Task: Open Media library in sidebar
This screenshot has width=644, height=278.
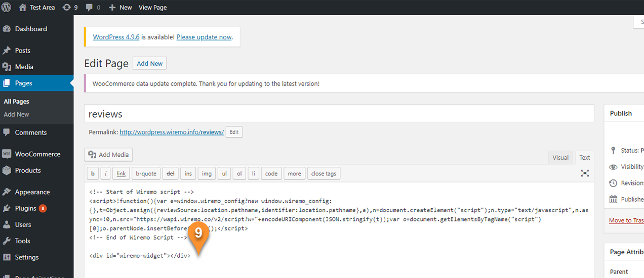Action: point(36,67)
